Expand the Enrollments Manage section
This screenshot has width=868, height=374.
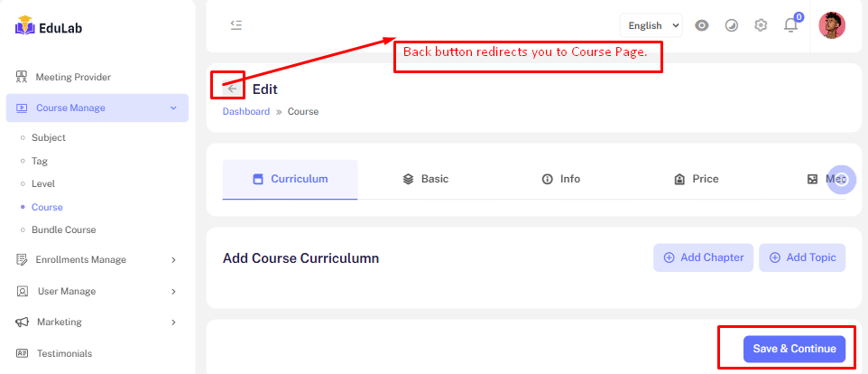tap(97, 259)
